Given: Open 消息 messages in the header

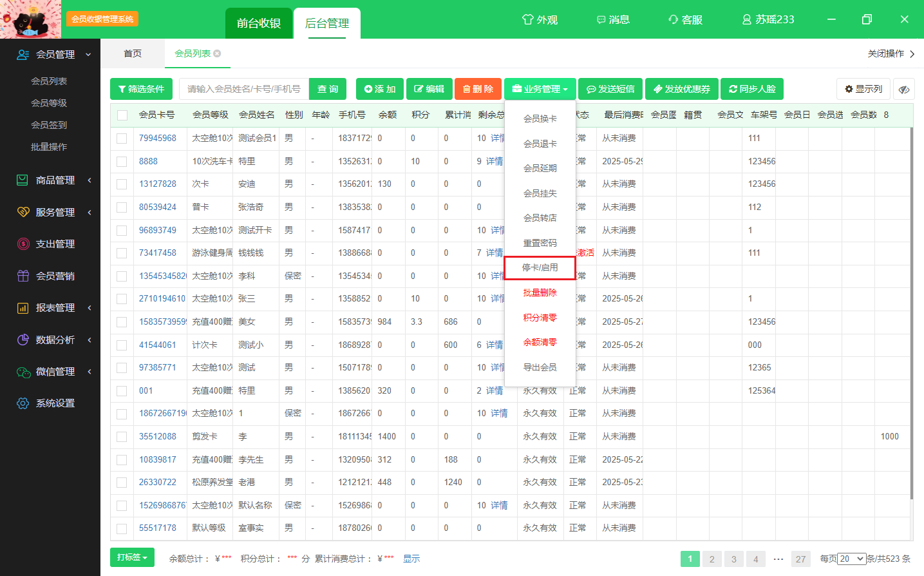Looking at the screenshot, I should pyautogui.click(x=612, y=19).
